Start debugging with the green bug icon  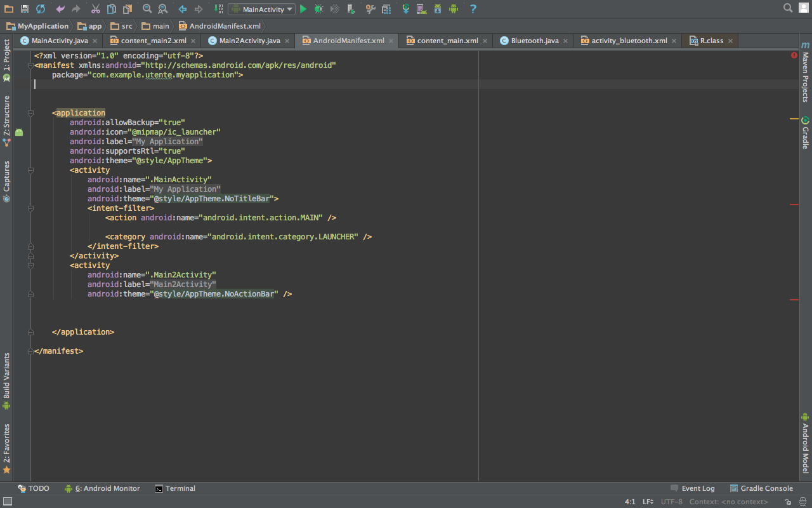[x=319, y=9]
